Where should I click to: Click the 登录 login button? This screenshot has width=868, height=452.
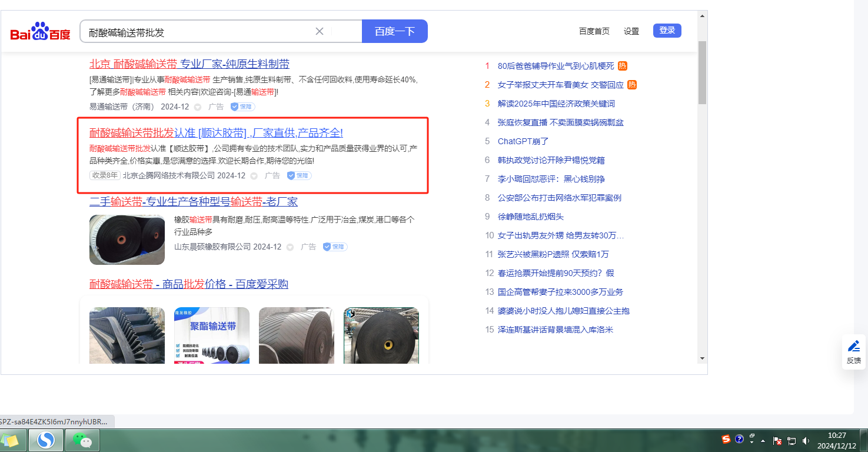[667, 31]
